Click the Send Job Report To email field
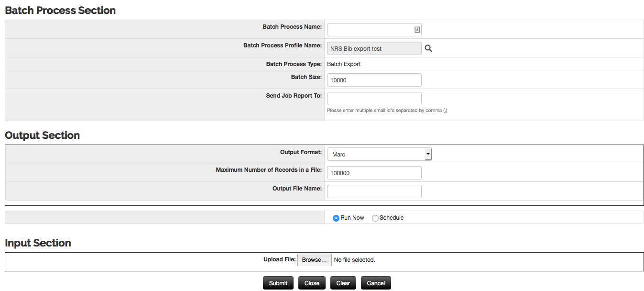Screen dimensions: 644x291 click(374, 99)
